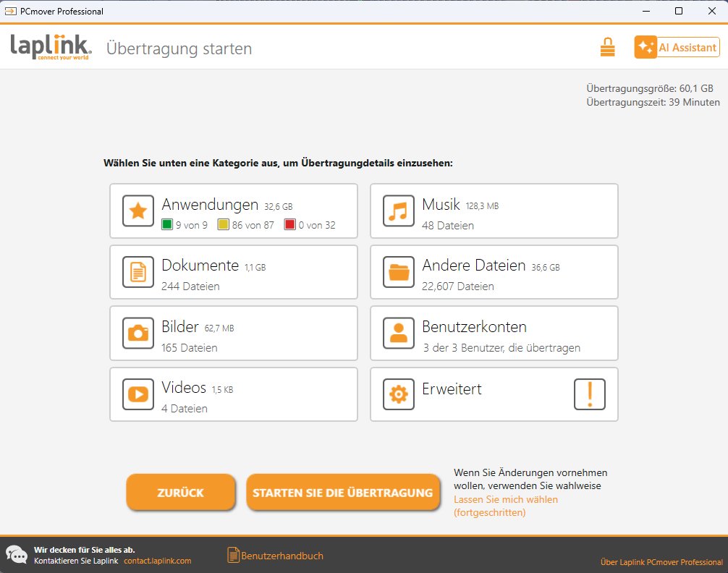
Task: Click the Bilder camera icon
Action: (138, 333)
